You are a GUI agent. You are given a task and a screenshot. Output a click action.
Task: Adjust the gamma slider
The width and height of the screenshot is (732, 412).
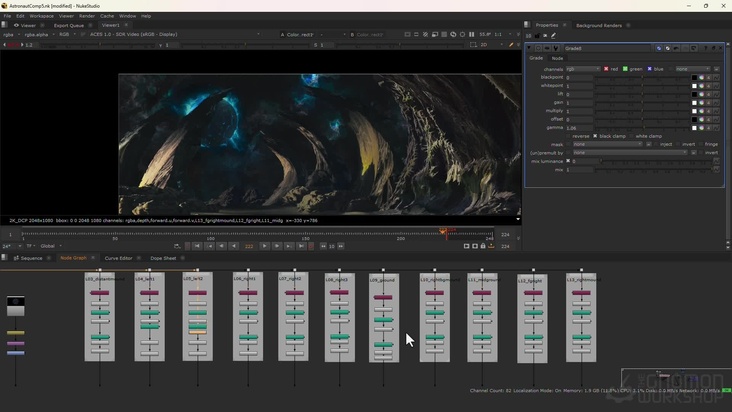(x=642, y=128)
